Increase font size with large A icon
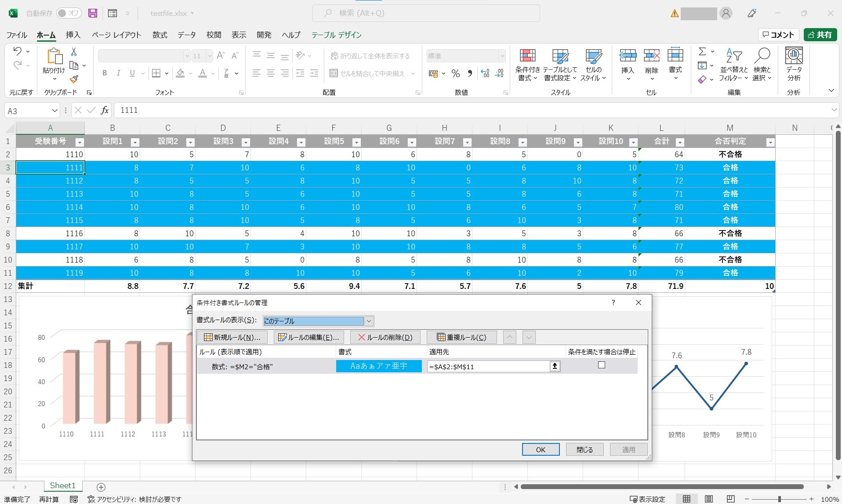Screen dimensions: 842x504 221,55
